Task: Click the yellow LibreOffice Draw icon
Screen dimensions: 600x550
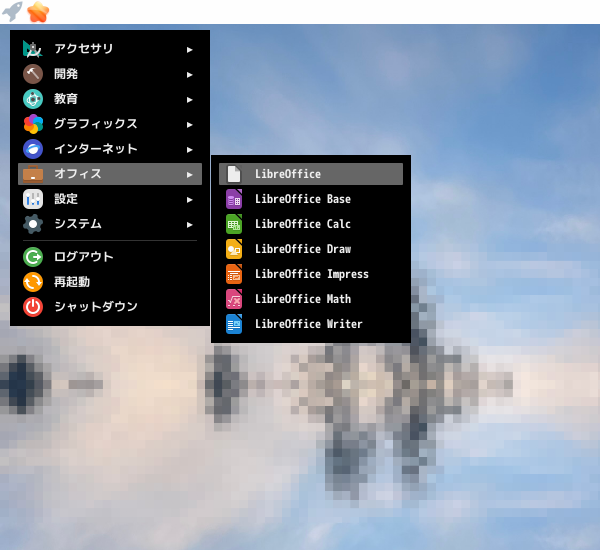Action: (234, 249)
